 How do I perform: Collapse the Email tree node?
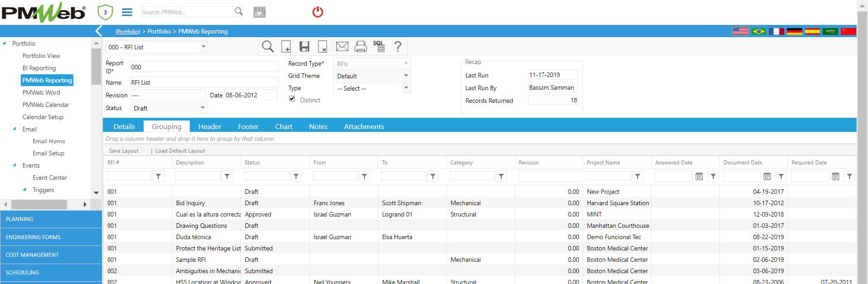[x=15, y=129]
